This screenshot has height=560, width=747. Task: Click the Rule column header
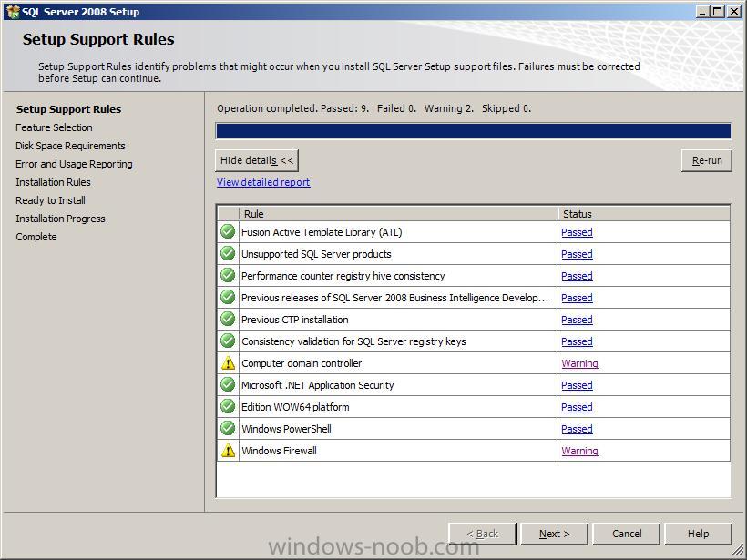398,214
